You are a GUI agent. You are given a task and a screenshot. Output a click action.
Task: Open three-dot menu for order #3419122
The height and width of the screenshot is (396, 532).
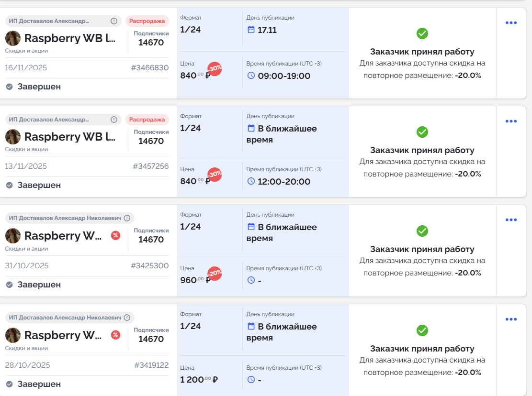(x=511, y=319)
